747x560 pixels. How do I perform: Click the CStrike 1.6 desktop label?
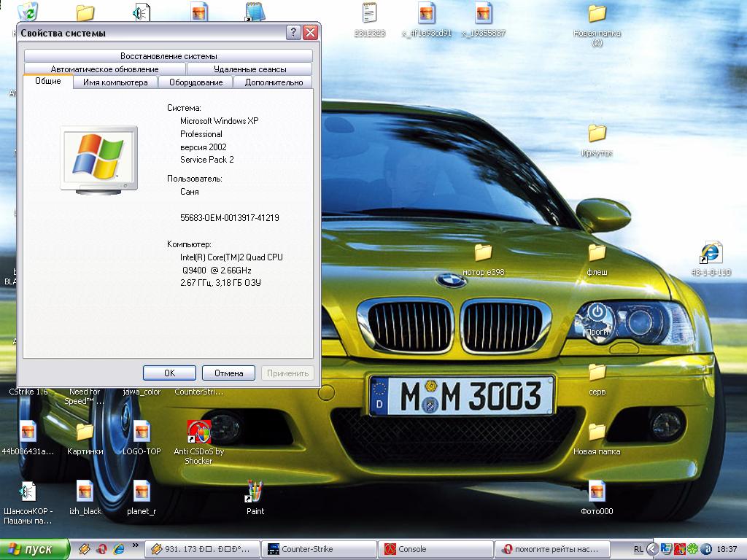point(28,392)
